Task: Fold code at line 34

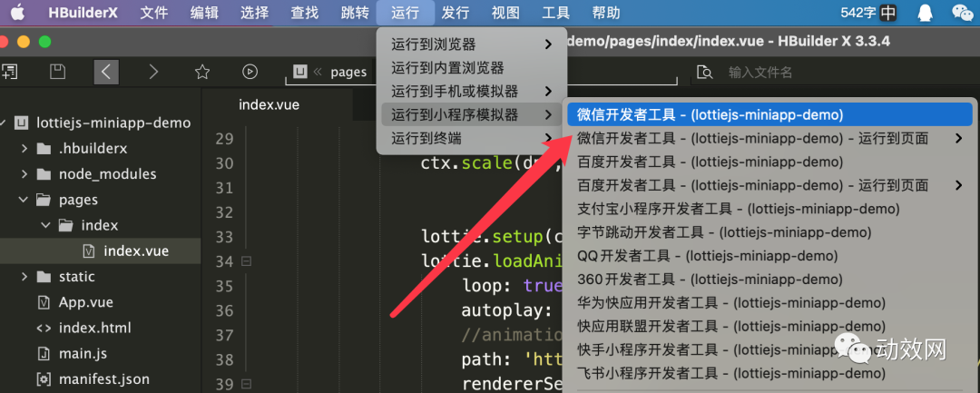Action: point(246,261)
